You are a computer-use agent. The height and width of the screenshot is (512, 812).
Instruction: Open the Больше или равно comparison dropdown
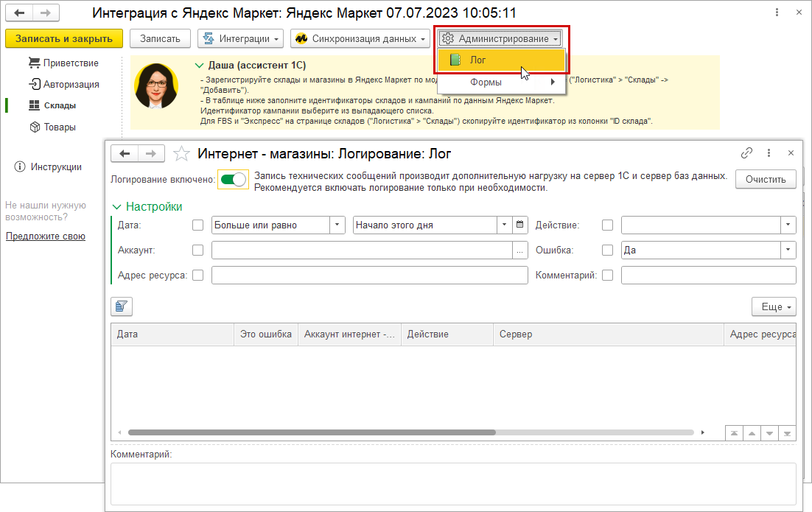[337, 225]
